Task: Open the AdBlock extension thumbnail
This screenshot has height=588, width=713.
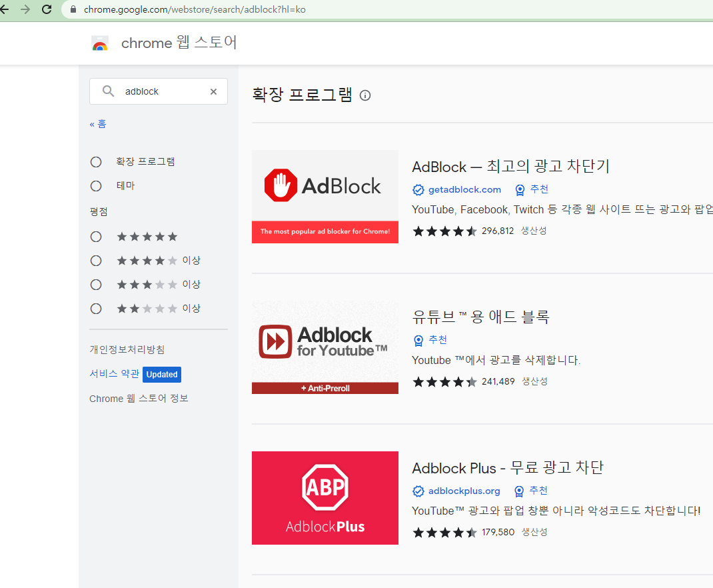Action: coord(325,197)
